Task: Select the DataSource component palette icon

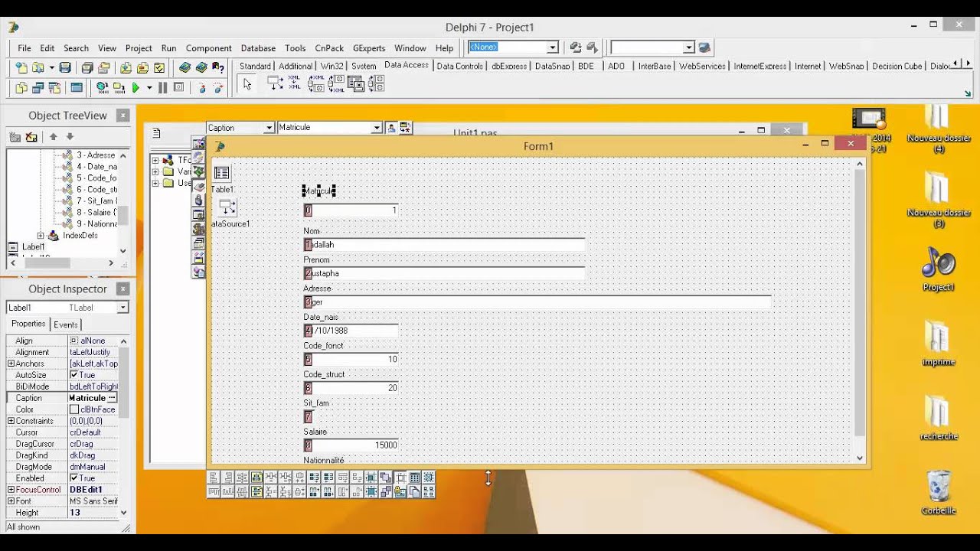Action: tap(276, 84)
